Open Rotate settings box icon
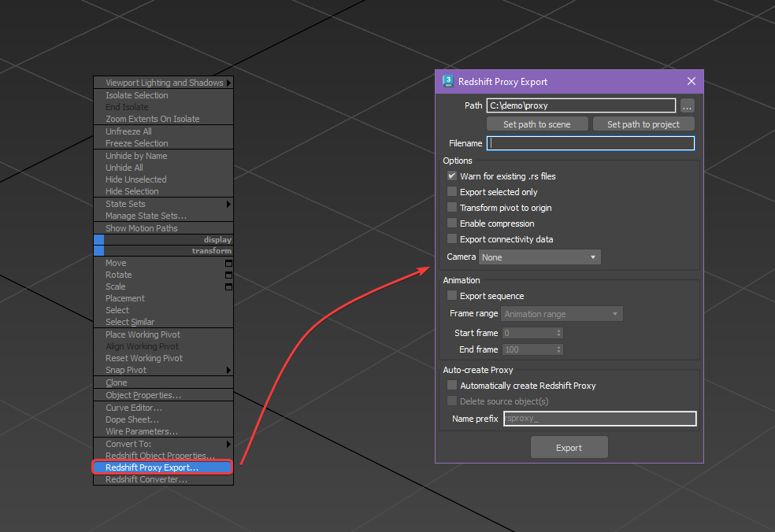The image size is (775, 532). click(228, 275)
